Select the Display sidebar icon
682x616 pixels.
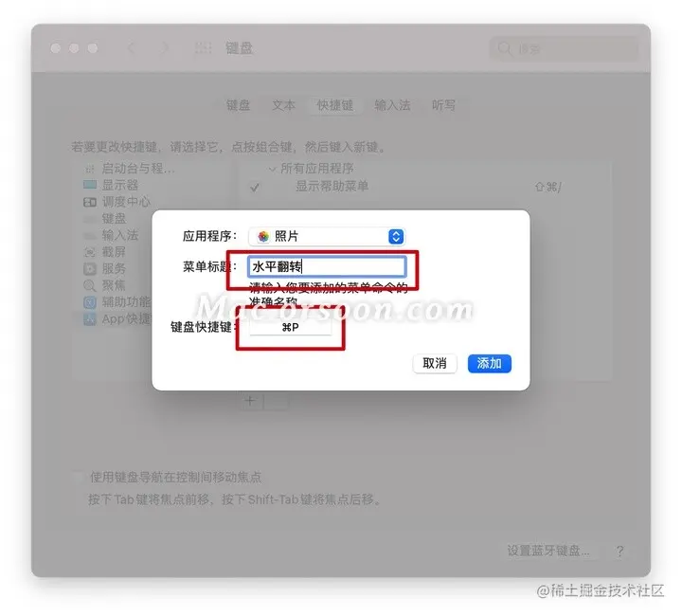click(x=90, y=185)
